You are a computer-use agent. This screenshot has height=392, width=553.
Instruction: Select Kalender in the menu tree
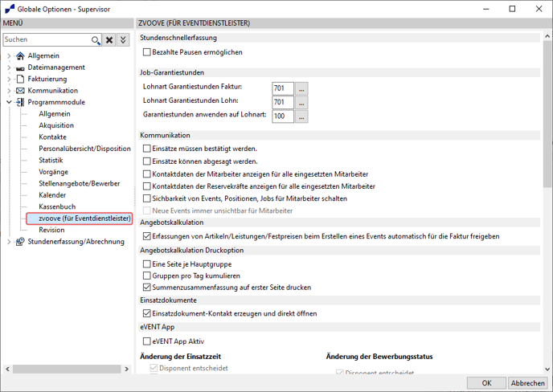(x=52, y=195)
